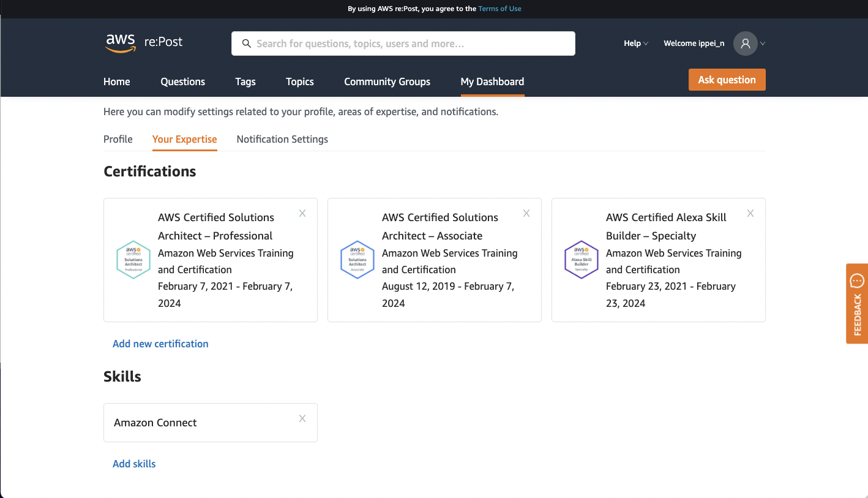Viewport: 868px width, 498px height.
Task: Switch to the Notification Settings tab
Action: coord(282,139)
